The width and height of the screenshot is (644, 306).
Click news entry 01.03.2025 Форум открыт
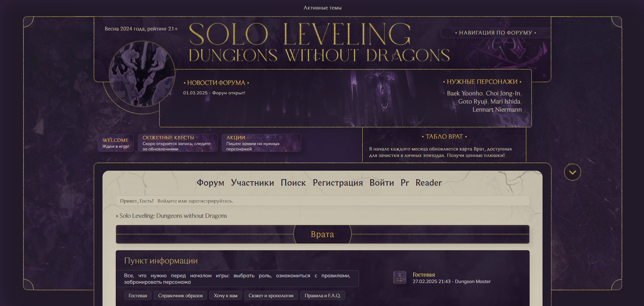(214, 93)
